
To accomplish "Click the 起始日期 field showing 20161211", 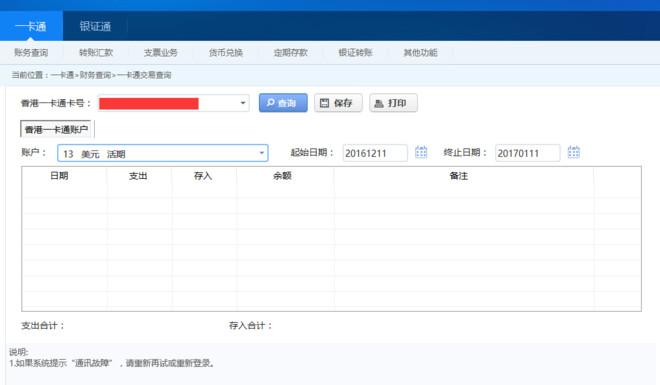I will tap(375, 153).
